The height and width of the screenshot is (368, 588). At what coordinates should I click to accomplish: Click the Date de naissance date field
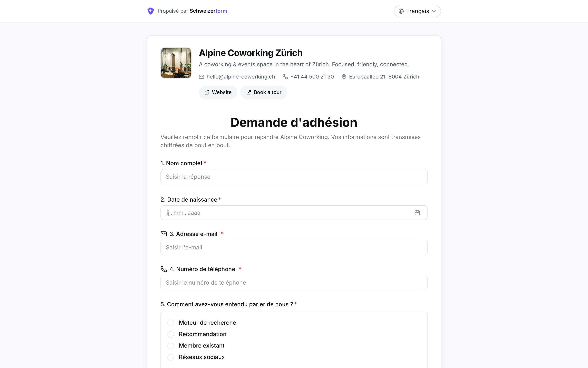(294, 213)
